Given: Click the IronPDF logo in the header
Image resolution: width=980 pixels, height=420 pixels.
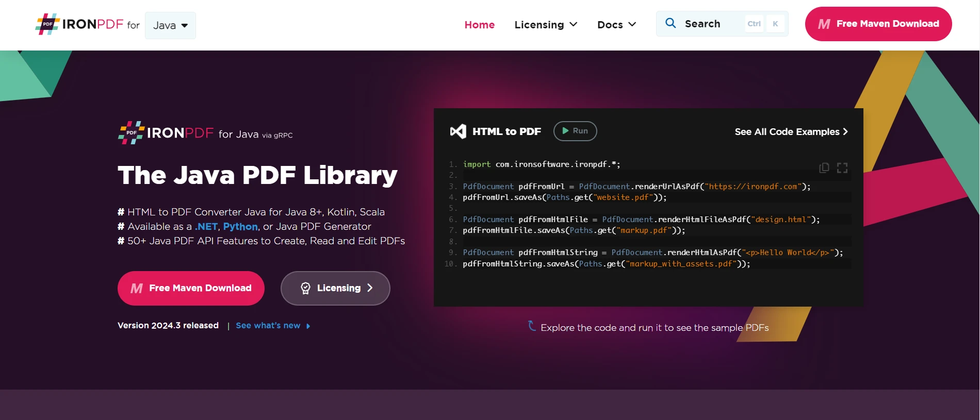Looking at the screenshot, I should coord(79,24).
